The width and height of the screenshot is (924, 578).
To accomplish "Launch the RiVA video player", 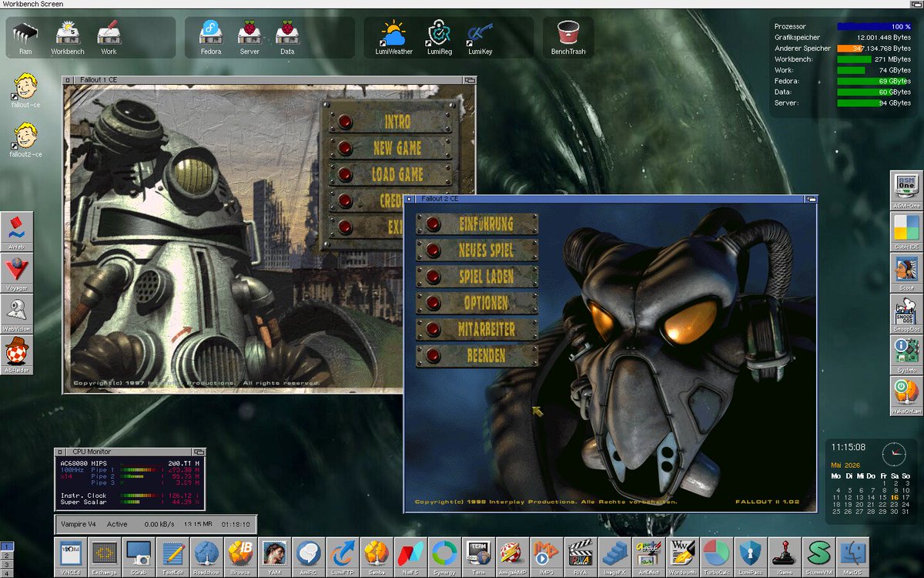I will pyautogui.click(x=580, y=557).
